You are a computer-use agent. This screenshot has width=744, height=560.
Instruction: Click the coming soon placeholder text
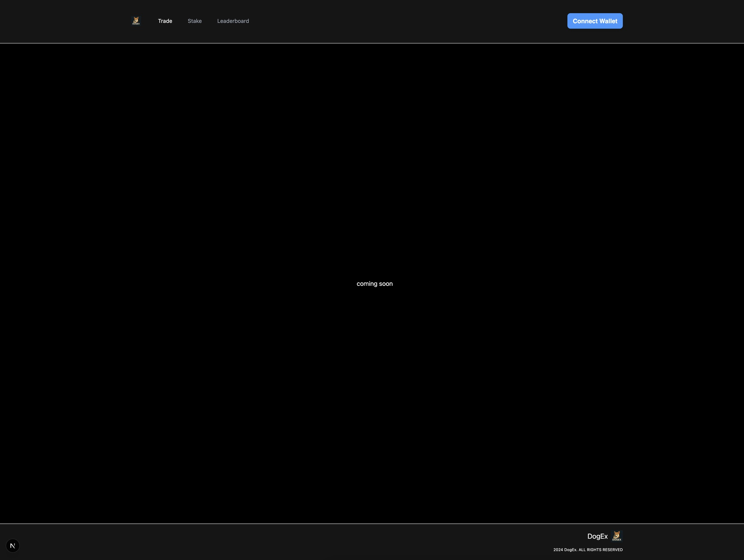(375, 284)
